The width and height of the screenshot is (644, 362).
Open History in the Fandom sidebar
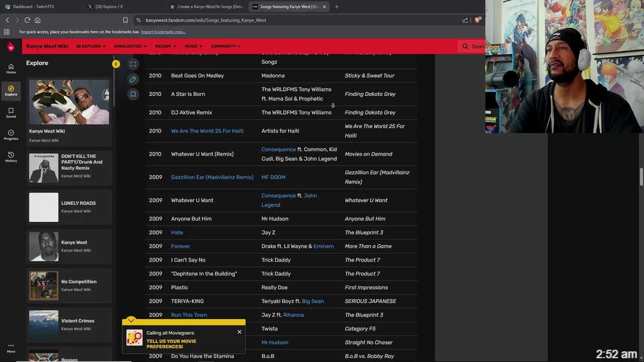point(11,157)
